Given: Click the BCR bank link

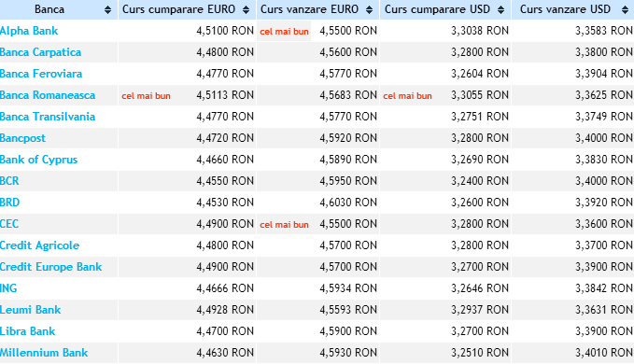Looking at the screenshot, I should coord(9,181).
